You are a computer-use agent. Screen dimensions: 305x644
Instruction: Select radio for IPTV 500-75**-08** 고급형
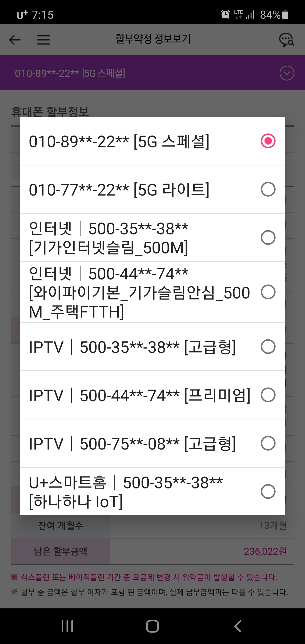[x=268, y=443]
